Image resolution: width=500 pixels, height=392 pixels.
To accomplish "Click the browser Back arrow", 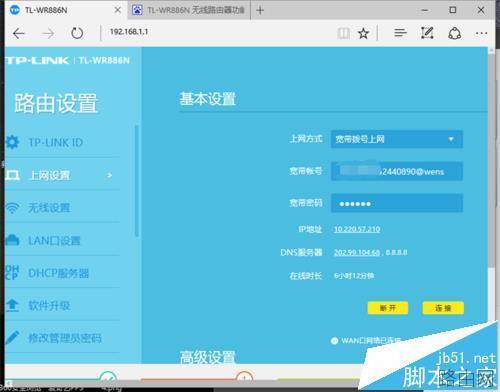I will pos(19,33).
